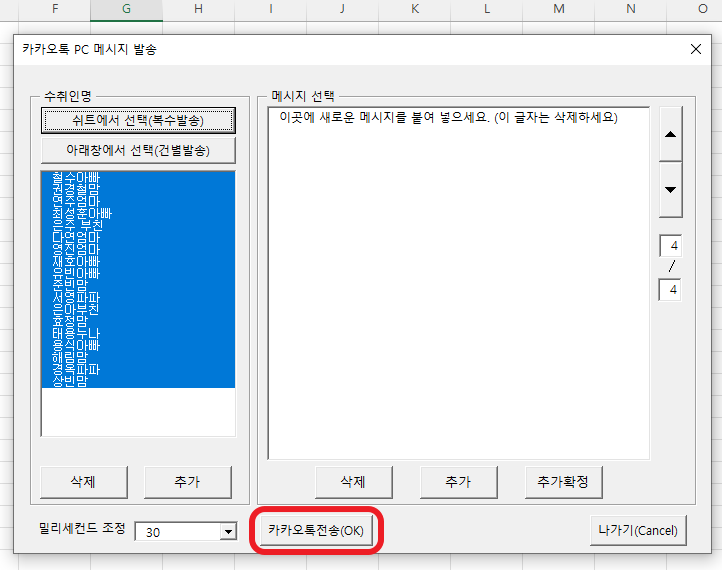The width and height of the screenshot is (722, 570).
Task: Show next message with down arrow button
Action: click(x=670, y=189)
